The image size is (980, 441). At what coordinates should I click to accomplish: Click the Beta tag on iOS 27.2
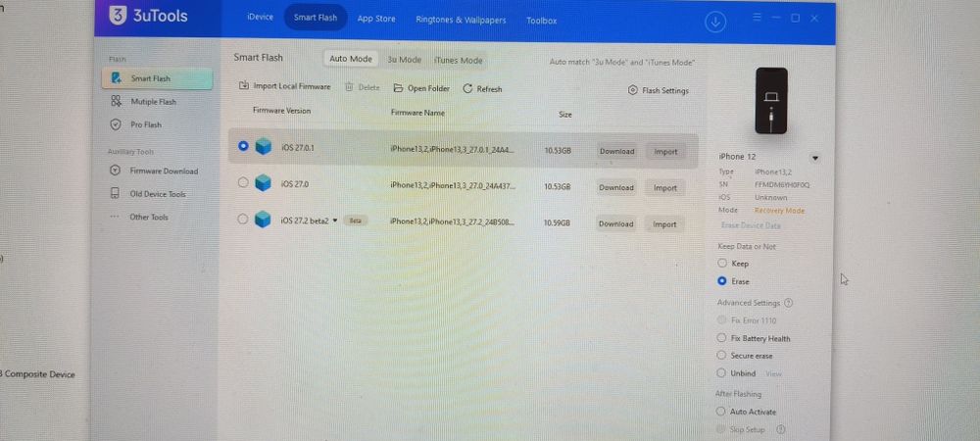[x=355, y=220]
